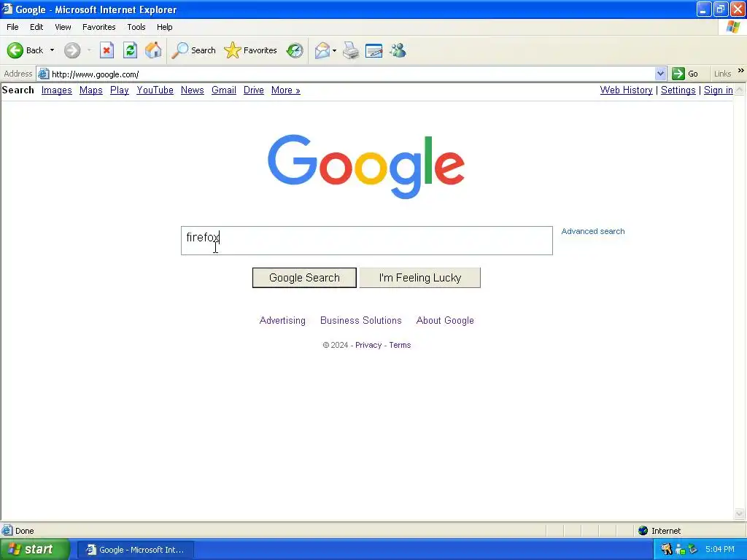
Task: Click the green Go arrow button
Action: (x=685, y=74)
